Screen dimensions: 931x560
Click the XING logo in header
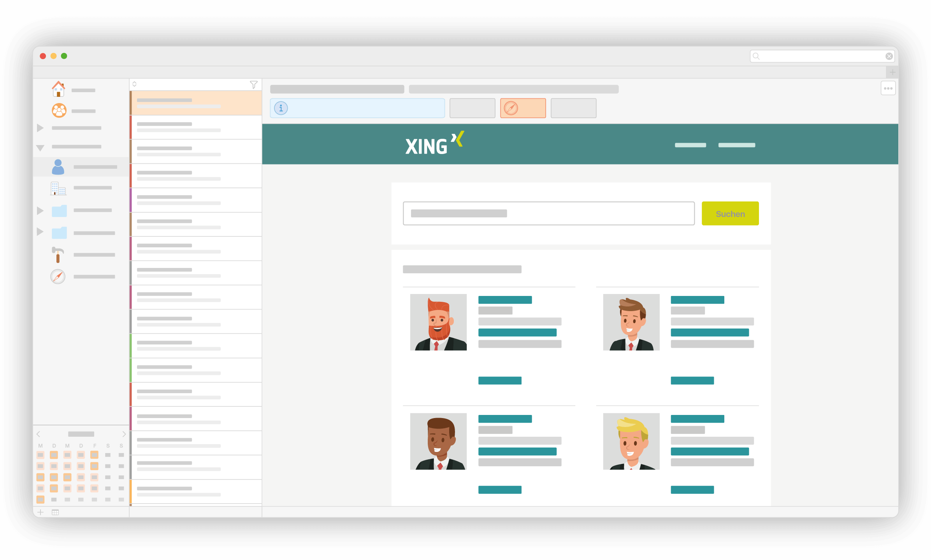434,143
